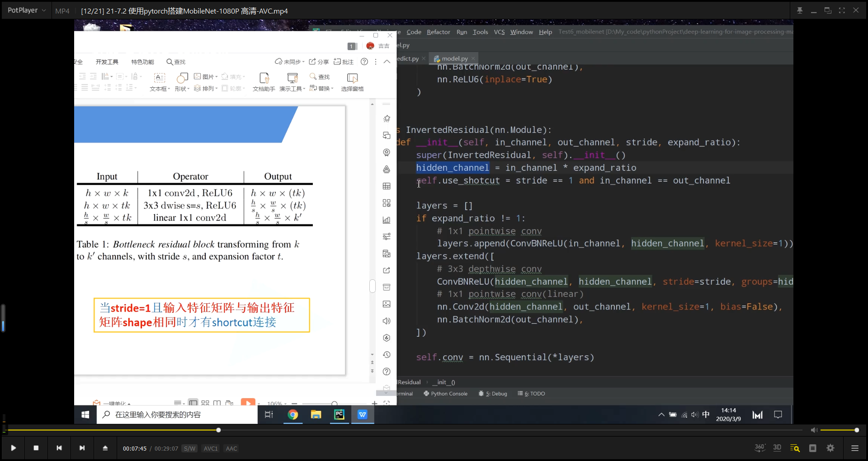This screenshot has width=868, height=461.
Task: Click WPS sidebar table grid icon
Action: pyautogui.click(x=387, y=186)
